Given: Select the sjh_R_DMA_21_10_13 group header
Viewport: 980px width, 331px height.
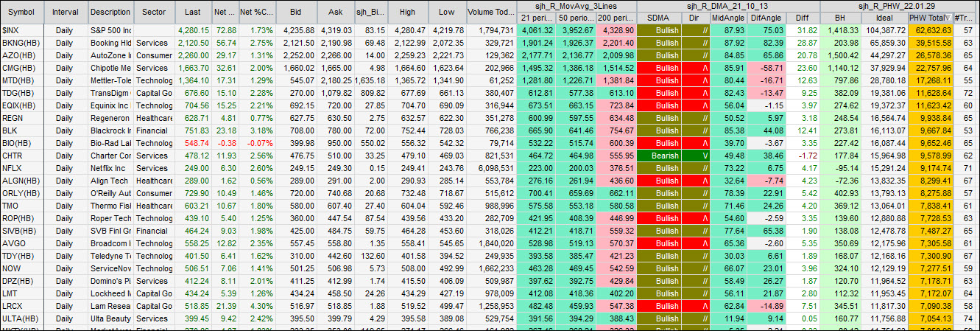Looking at the screenshot, I should [x=727, y=7].
